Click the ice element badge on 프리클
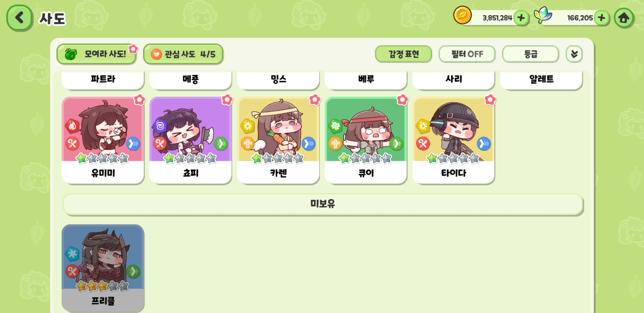The width and height of the screenshot is (644, 313). click(x=72, y=254)
